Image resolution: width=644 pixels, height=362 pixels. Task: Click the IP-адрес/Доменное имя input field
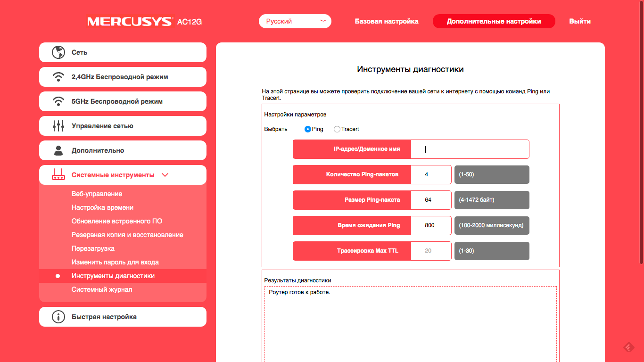[470, 149]
